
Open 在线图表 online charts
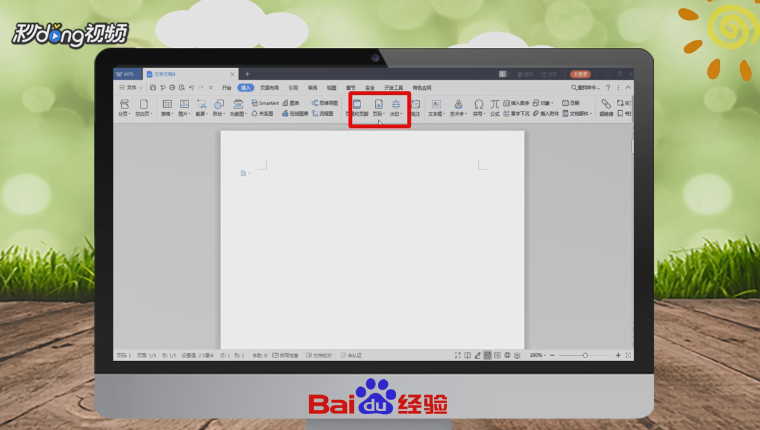[x=295, y=113]
